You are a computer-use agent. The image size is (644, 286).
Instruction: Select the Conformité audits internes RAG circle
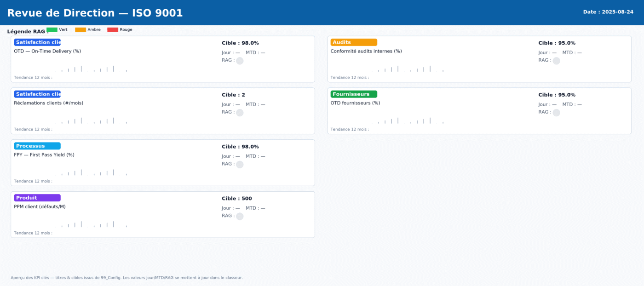point(556,61)
